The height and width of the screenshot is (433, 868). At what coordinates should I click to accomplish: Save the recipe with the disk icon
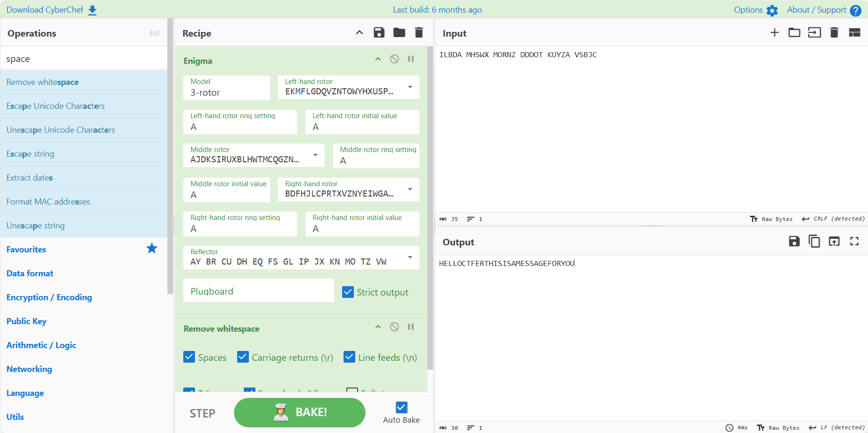point(379,32)
